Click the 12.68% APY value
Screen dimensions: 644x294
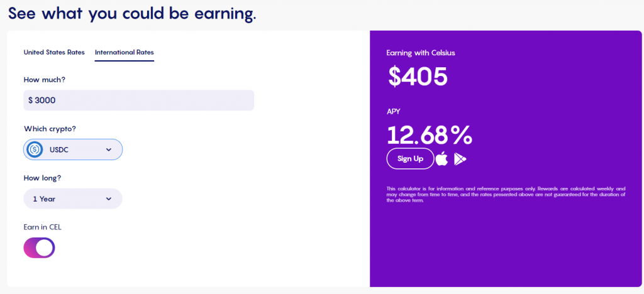(430, 135)
